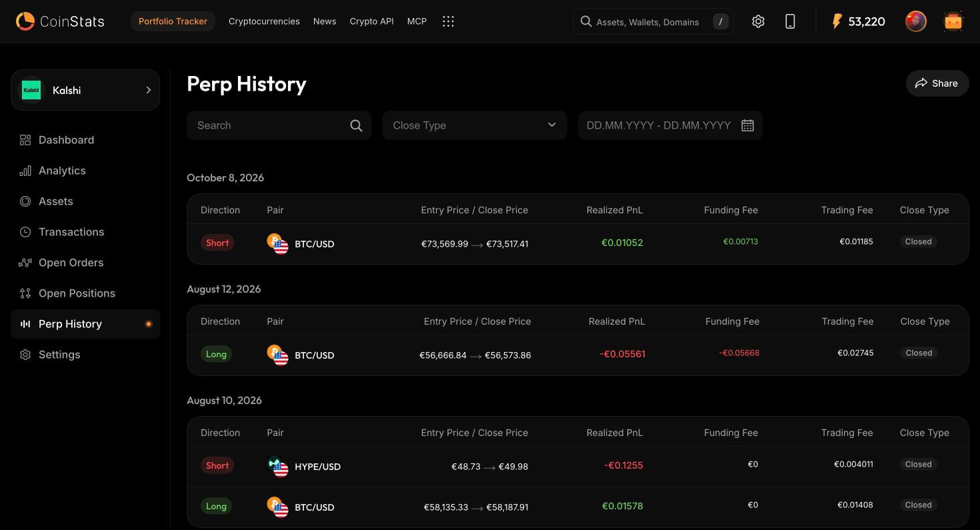Click the Perp History Search input field

point(279,125)
